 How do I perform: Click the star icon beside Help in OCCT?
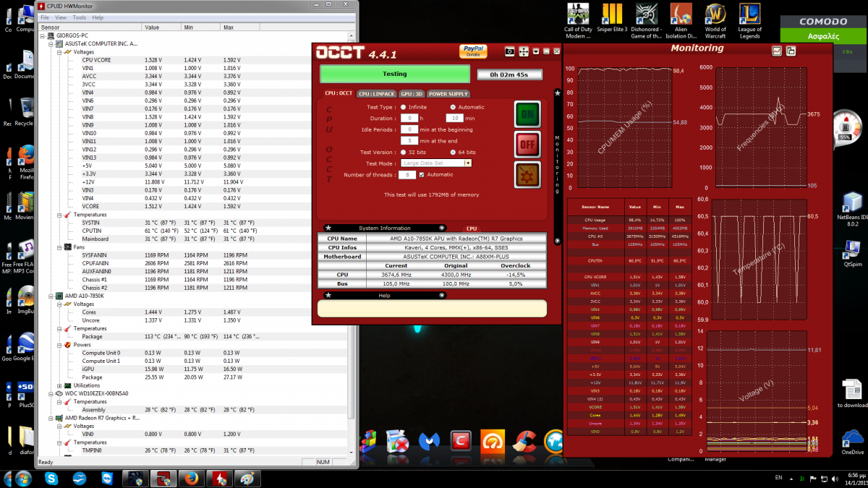pos(328,295)
